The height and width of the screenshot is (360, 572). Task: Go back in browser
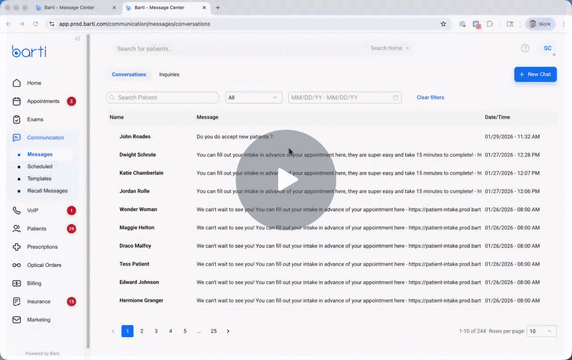[x=9, y=24]
